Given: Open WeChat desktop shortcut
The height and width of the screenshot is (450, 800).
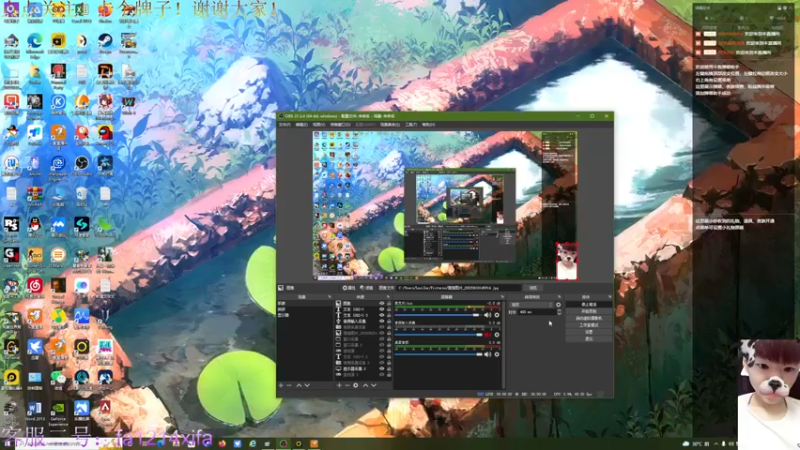Looking at the screenshot, I should (x=58, y=380).
